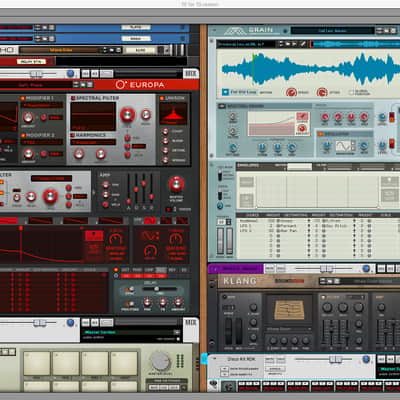Turn the large Spectral Filter frequency knob
Image resolution: width=400 pixels, height=400 pixels.
click(x=127, y=115)
